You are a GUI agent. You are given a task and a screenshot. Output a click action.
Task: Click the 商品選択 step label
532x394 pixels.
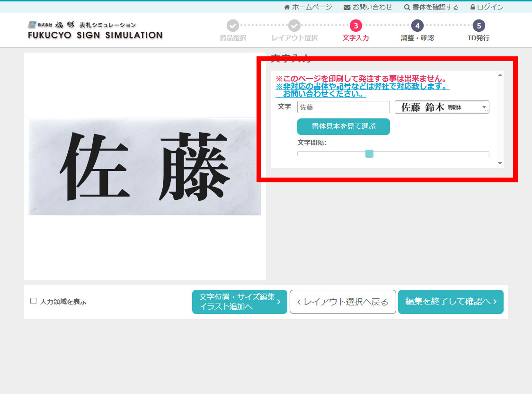[233, 38]
